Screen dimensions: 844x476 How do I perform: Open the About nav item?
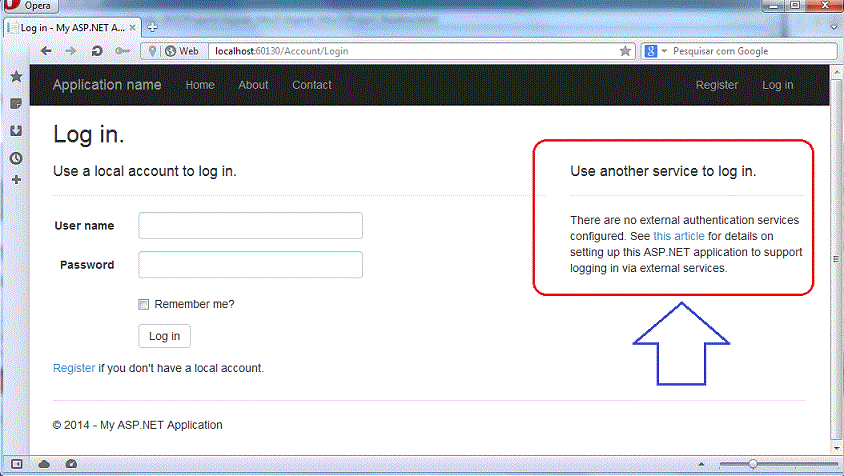click(x=254, y=85)
